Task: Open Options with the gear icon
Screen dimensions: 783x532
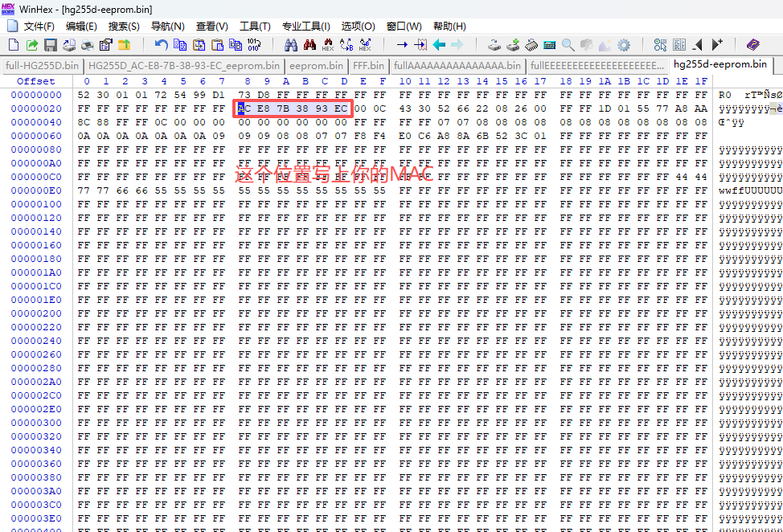Action: pyautogui.click(x=624, y=45)
